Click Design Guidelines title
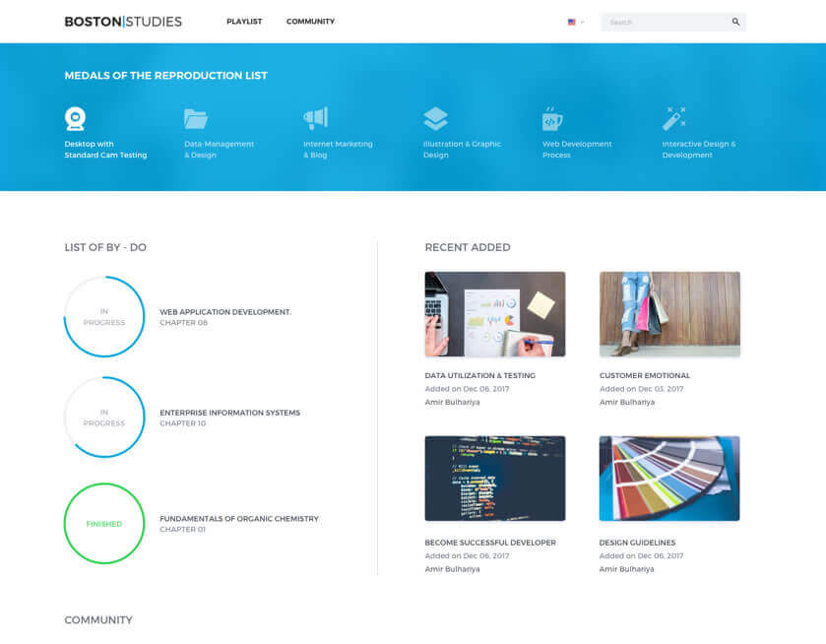826x644 pixels. (637, 543)
